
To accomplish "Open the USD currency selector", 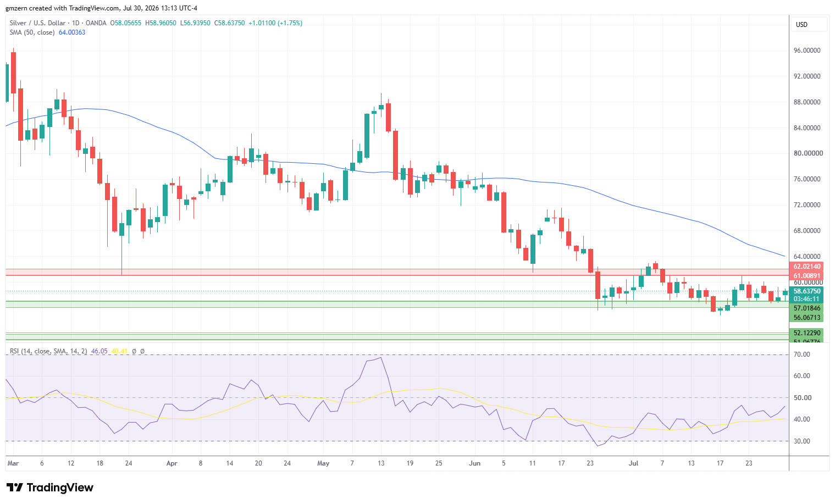I will click(x=809, y=24).
